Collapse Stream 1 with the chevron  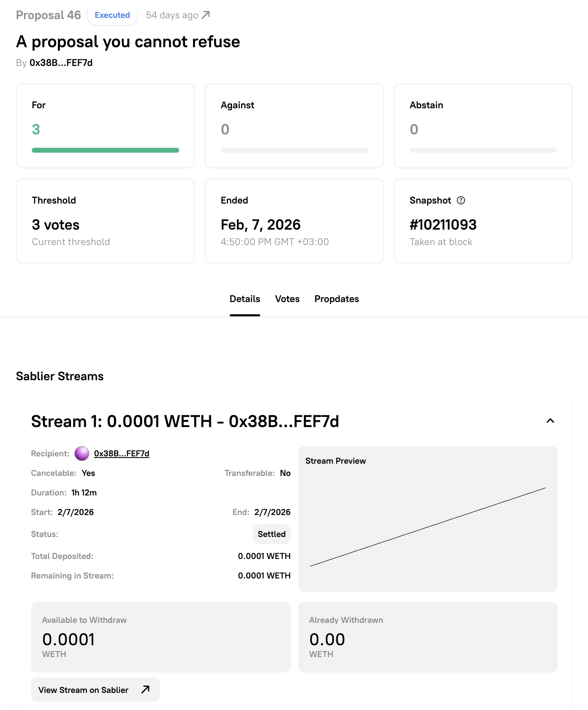(x=550, y=421)
